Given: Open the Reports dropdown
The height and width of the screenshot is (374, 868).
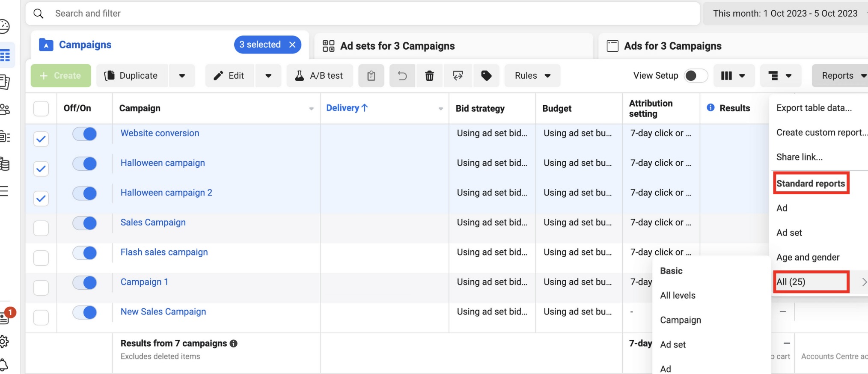Looking at the screenshot, I should [841, 76].
